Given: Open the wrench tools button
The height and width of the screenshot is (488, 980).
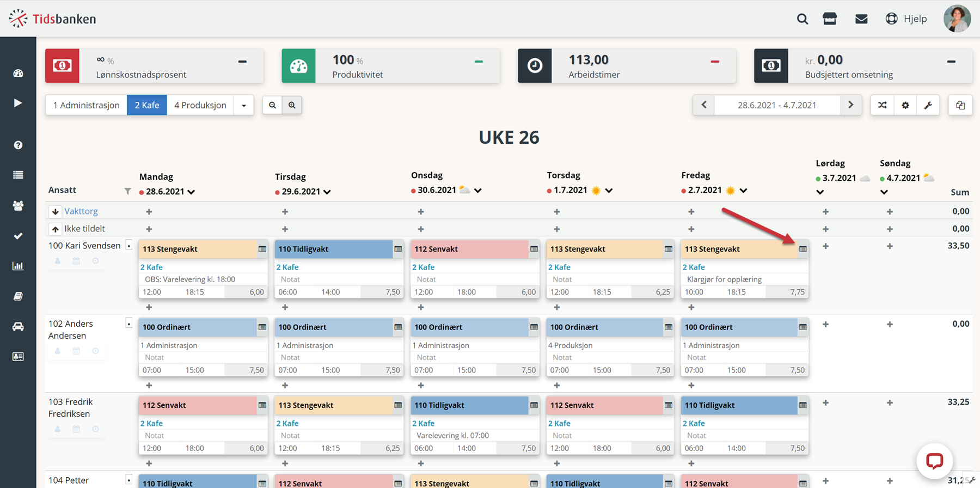Looking at the screenshot, I should [928, 105].
